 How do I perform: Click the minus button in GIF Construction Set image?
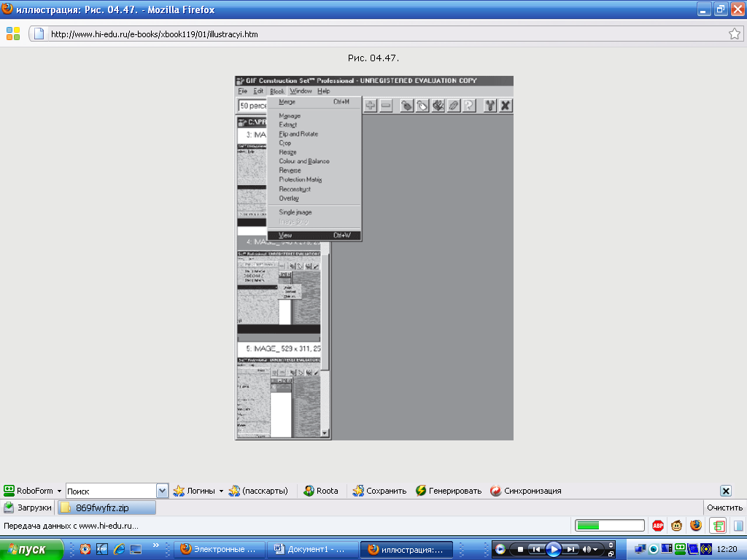click(x=387, y=105)
